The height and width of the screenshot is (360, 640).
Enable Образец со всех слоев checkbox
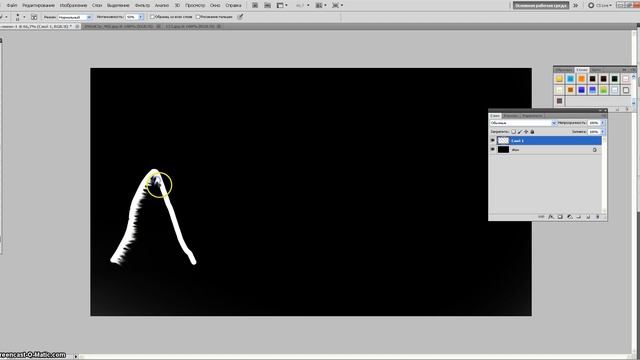click(152, 17)
